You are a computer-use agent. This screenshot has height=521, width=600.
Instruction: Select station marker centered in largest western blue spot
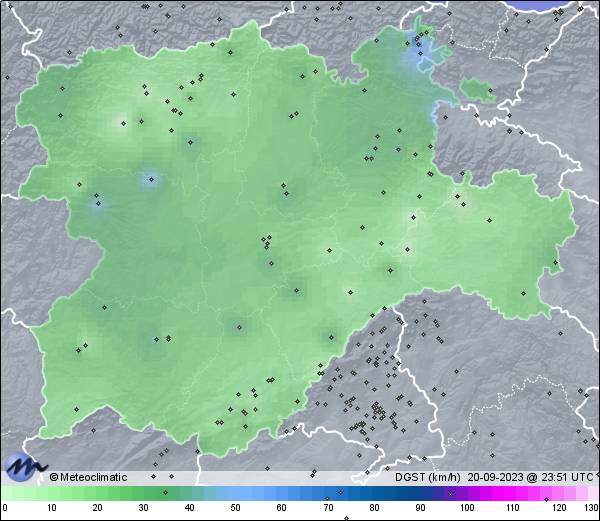151,179
